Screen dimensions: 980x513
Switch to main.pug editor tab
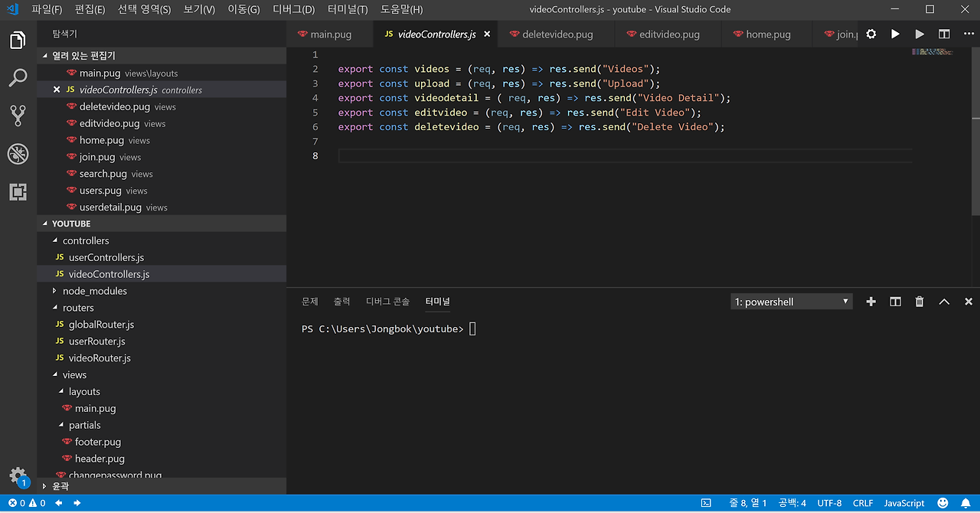330,34
